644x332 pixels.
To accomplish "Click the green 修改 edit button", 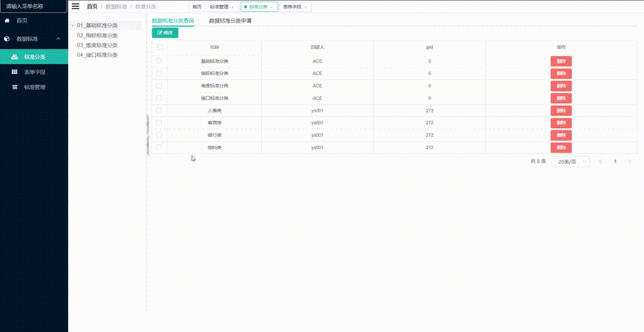I will (x=165, y=33).
